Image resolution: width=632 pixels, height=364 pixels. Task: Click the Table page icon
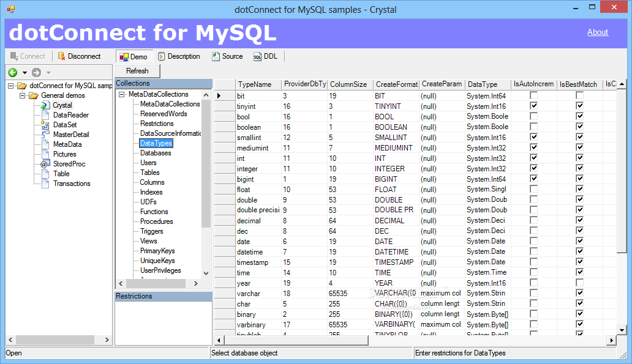coord(45,174)
